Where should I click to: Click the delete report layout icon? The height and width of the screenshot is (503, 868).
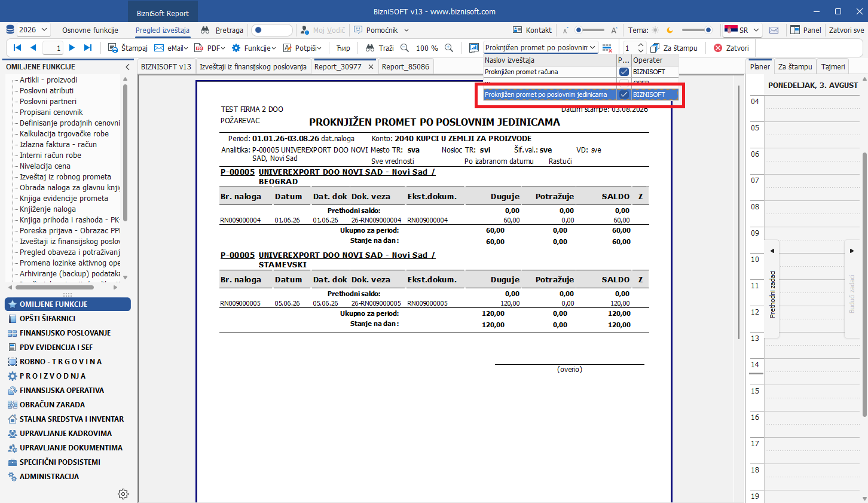[607, 48]
